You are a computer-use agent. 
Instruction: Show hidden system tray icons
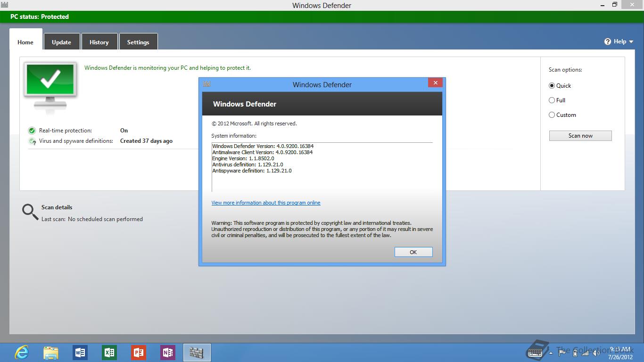(x=551, y=353)
